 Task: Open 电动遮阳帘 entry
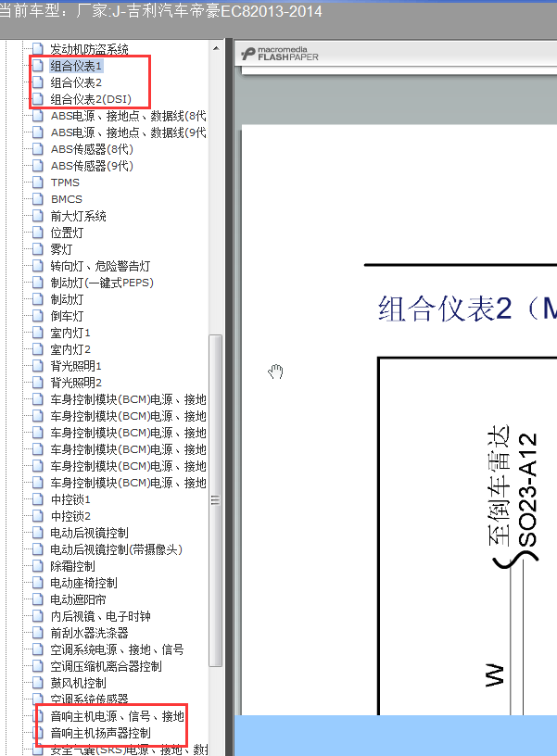[78, 599]
